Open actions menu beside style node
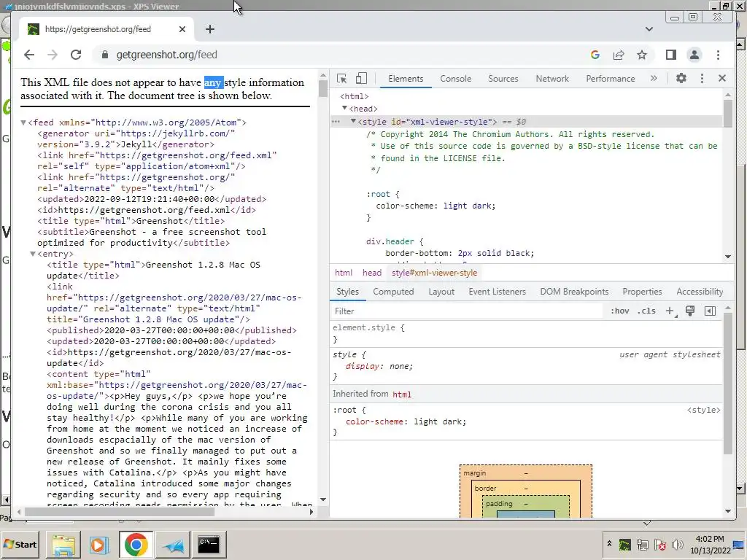 (336, 122)
